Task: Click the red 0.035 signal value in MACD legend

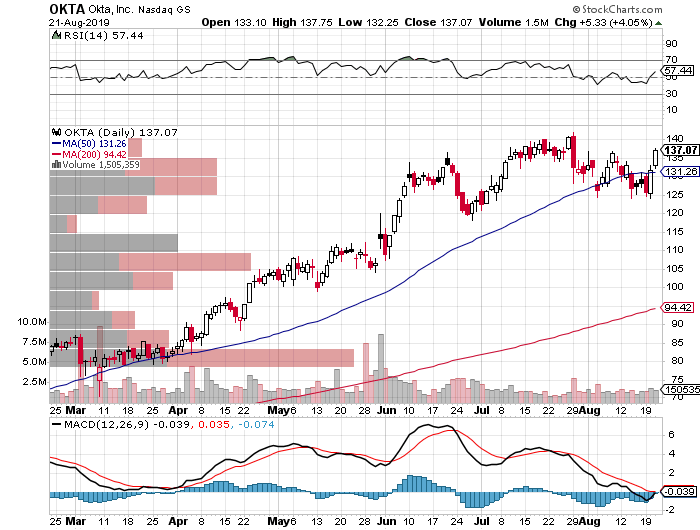Action: 214,424
